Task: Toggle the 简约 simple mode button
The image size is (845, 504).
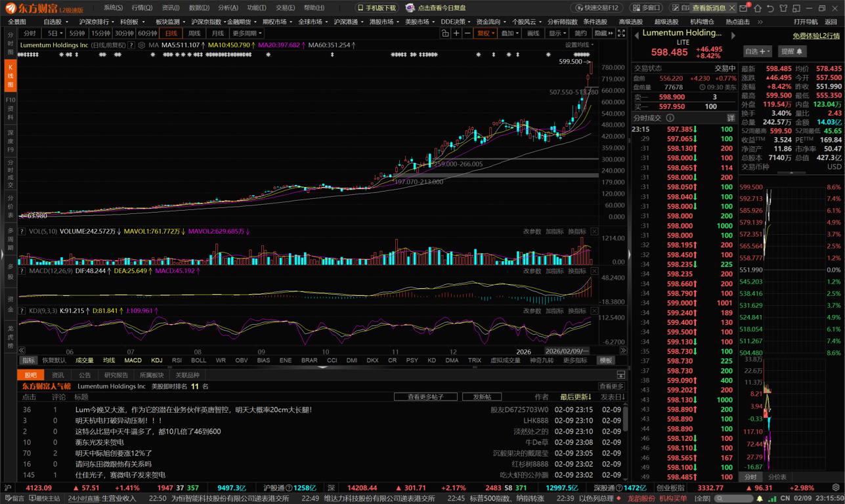Action: pos(580,33)
